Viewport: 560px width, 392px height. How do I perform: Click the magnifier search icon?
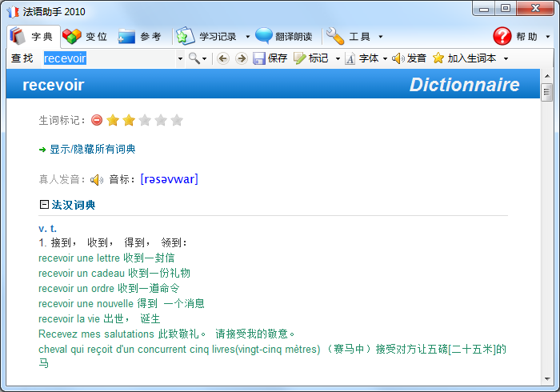tap(194, 58)
